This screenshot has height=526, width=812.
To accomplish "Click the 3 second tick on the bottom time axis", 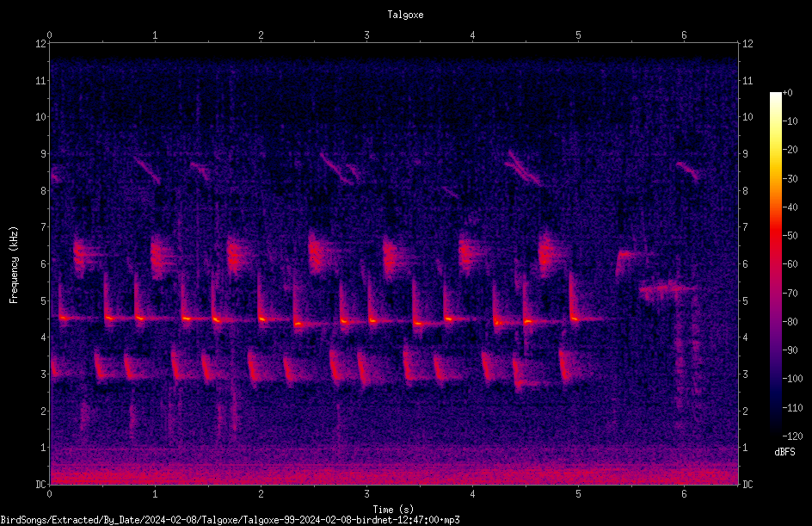I will (x=366, y=494).
